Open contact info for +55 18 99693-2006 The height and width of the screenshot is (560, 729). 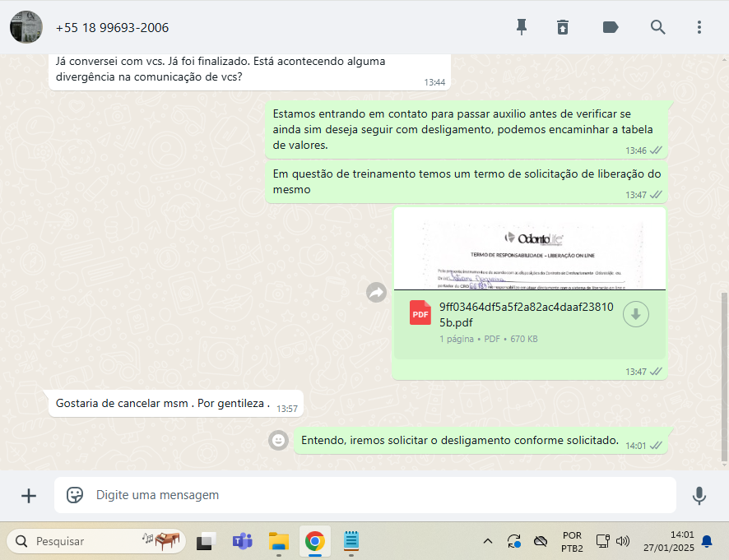click(x=112, y=28)
